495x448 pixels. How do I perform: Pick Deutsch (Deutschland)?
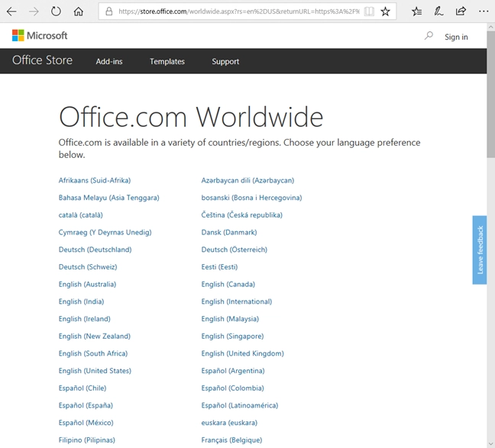(x=95, y=250)
